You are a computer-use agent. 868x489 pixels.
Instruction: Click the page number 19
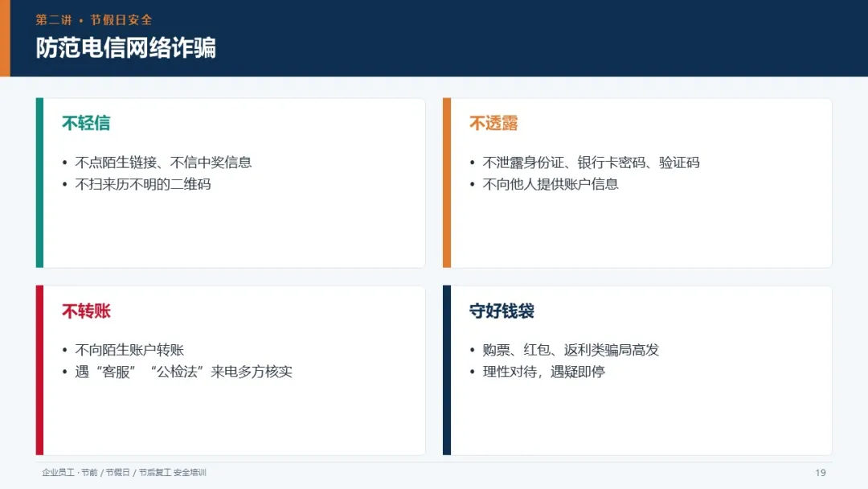tap(821, 472)
